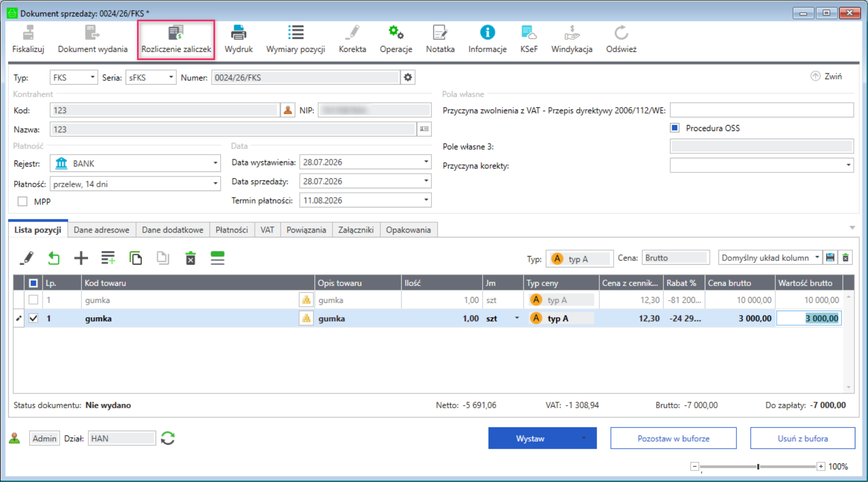Uncheck the selected gumka row checkbox
868x482 pixels.
[x=33, y=318]
